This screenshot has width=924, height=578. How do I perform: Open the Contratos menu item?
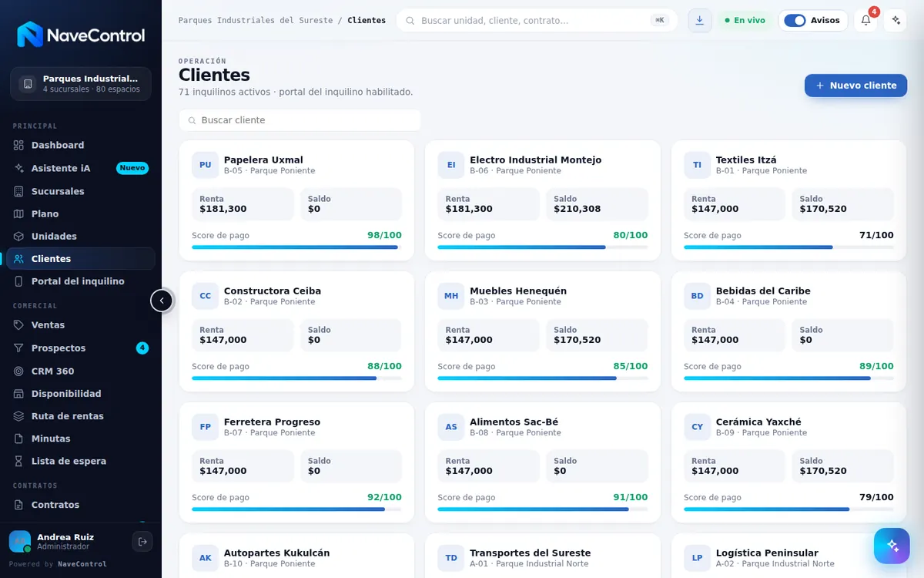81,505
